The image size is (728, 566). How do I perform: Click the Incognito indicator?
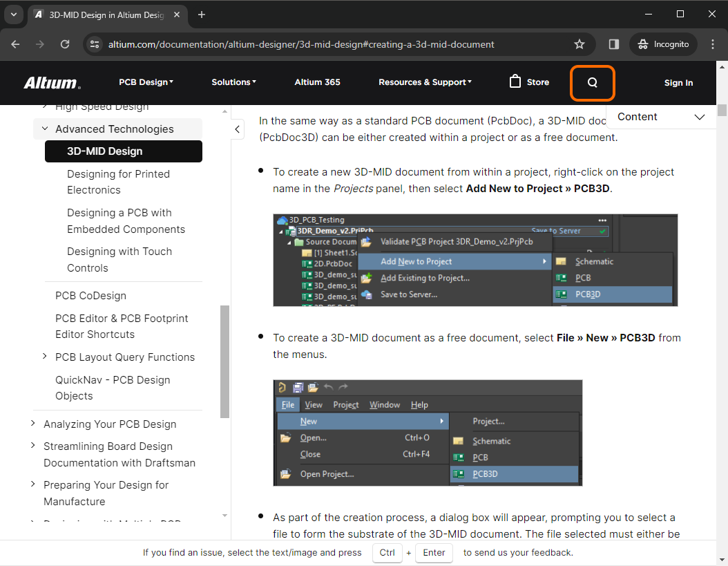(x=663, y=44)
